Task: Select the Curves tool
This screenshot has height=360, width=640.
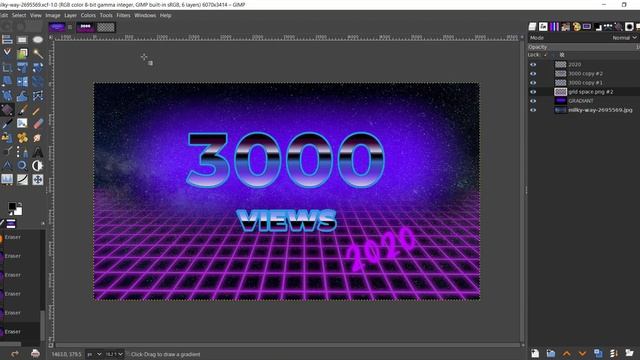Action: [22, 180]
